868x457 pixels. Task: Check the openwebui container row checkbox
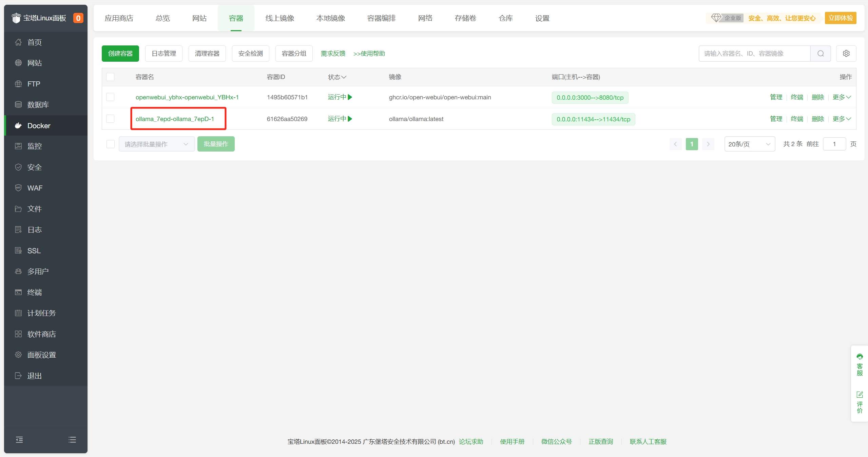[110, 97]
